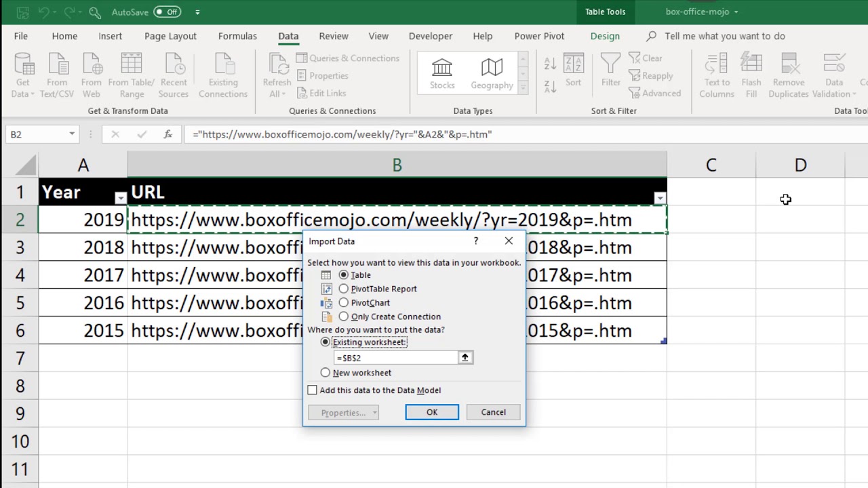Check Add this data to the Data Model
The height and width of the screenshot is (488, 868).
(x=313, y=390)
